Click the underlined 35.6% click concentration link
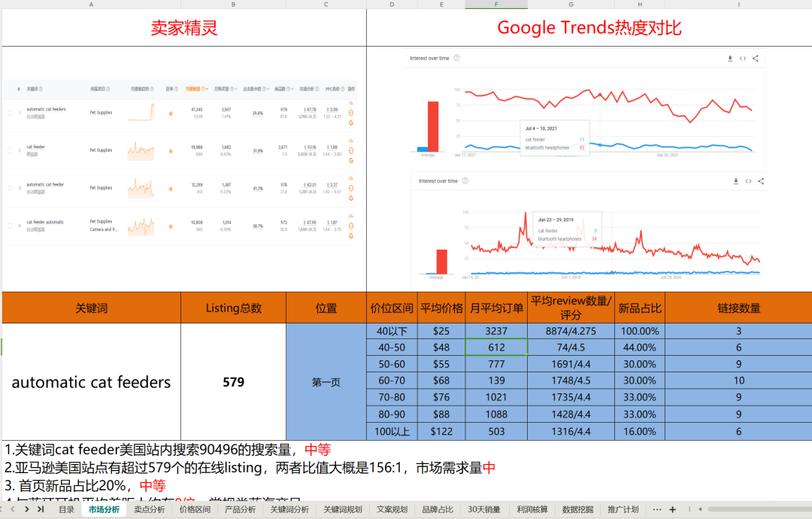Viewport: 812px width, 519px height. (258, 111)
